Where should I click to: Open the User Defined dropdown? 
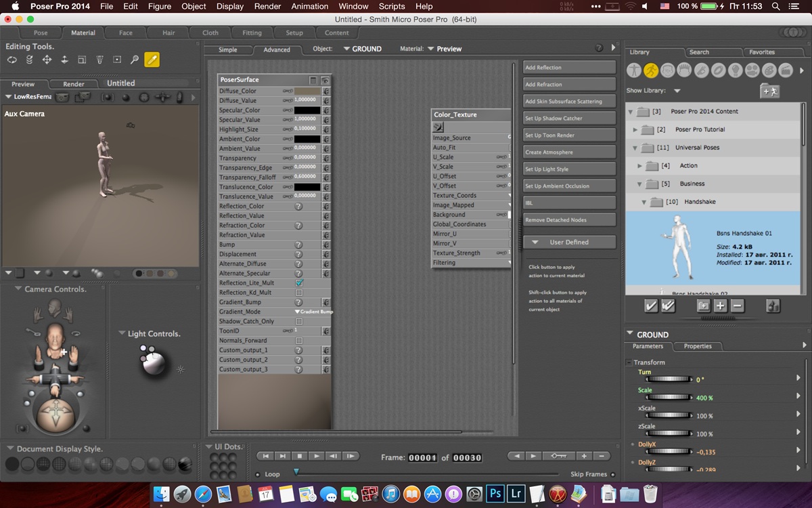pos(569,242)
